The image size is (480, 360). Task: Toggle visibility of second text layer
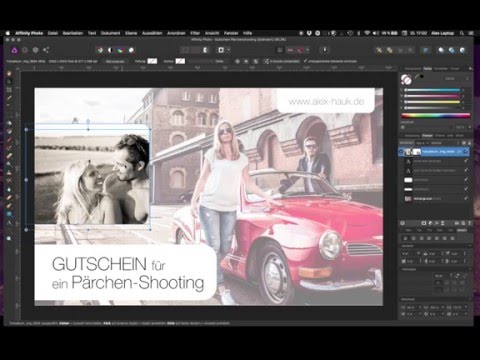466,171
